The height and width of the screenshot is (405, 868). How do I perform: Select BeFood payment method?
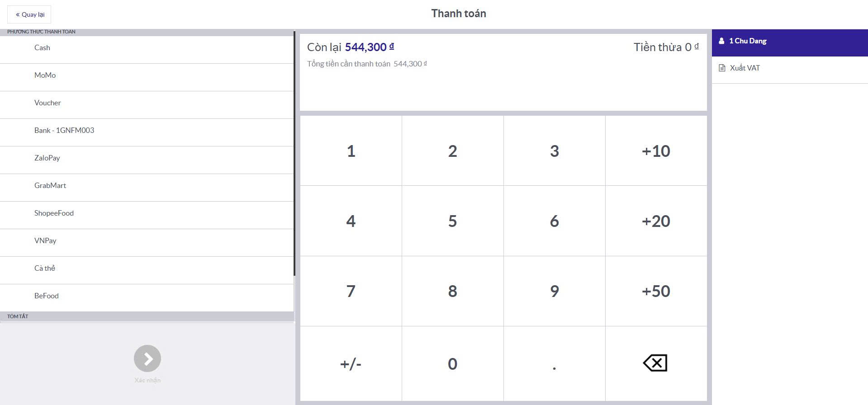(x=47, y=296)
